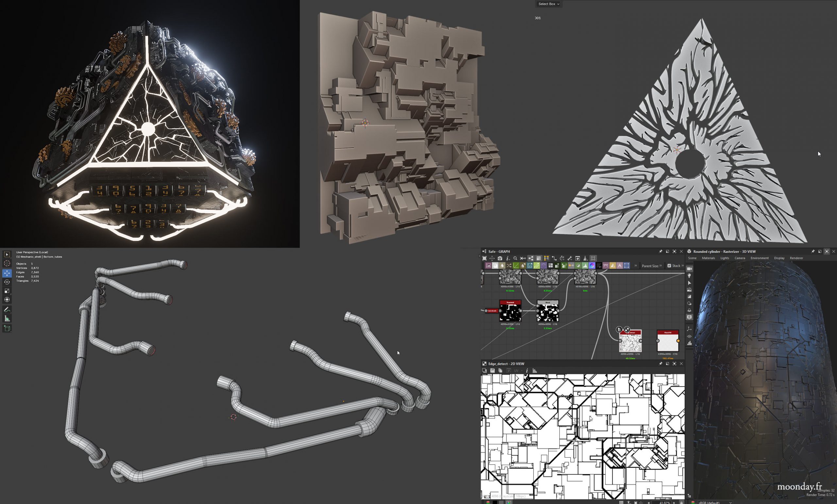This screenshot has height=504, width=837.
Task: Open the Environment menu in 3D View
Action: tap(759, 258)
